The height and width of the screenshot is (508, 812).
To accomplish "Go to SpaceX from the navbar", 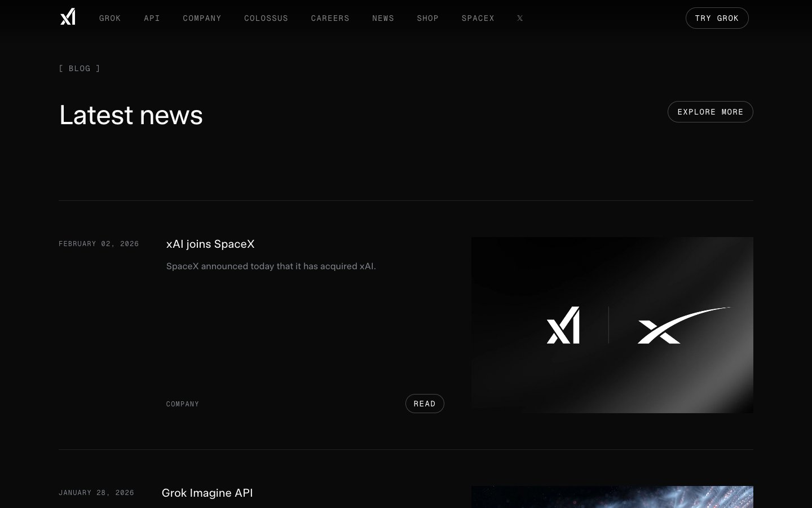I will tap(478, 18).
